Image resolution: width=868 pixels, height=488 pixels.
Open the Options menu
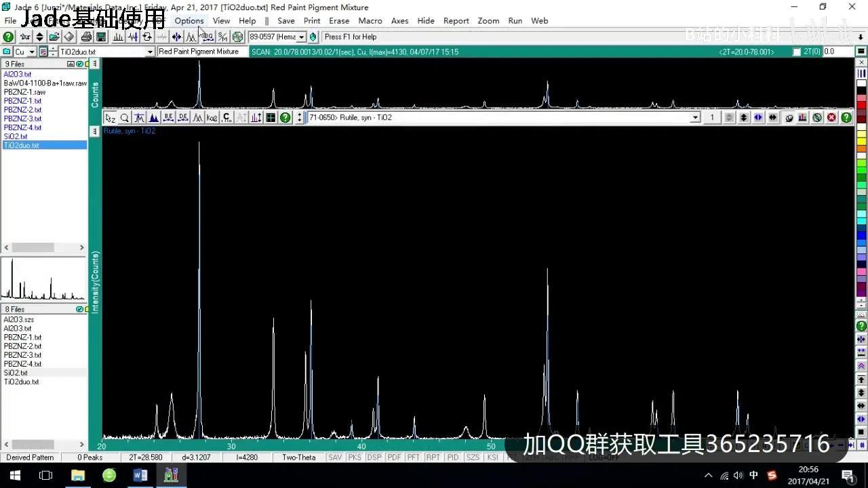[x=189, y=21]
